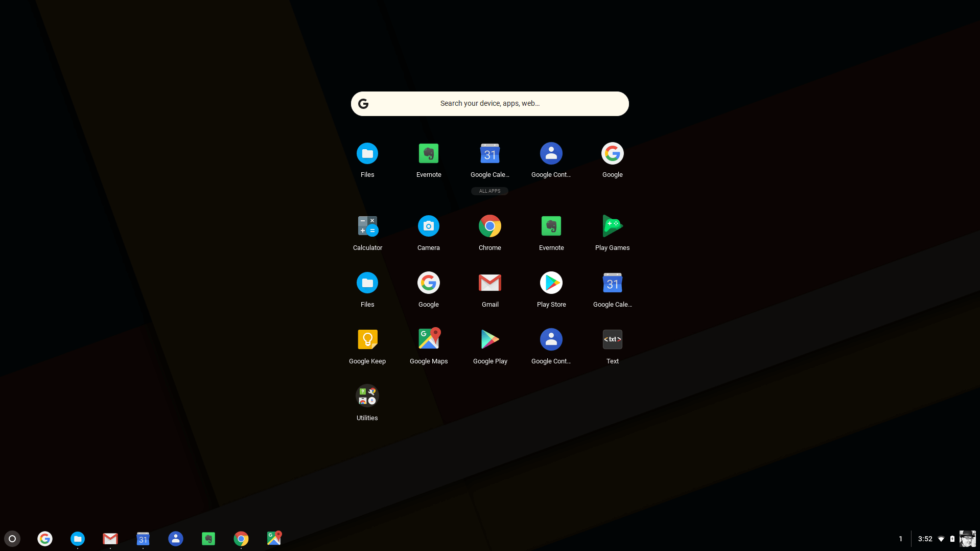This screenshot has height=551, width=980.
Task: Open Google Calendar in the suggested apps row
Action: tap(490, 154)
